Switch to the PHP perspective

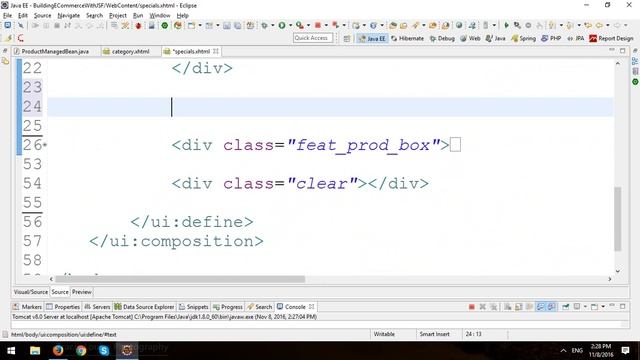[x=551, y=38]
